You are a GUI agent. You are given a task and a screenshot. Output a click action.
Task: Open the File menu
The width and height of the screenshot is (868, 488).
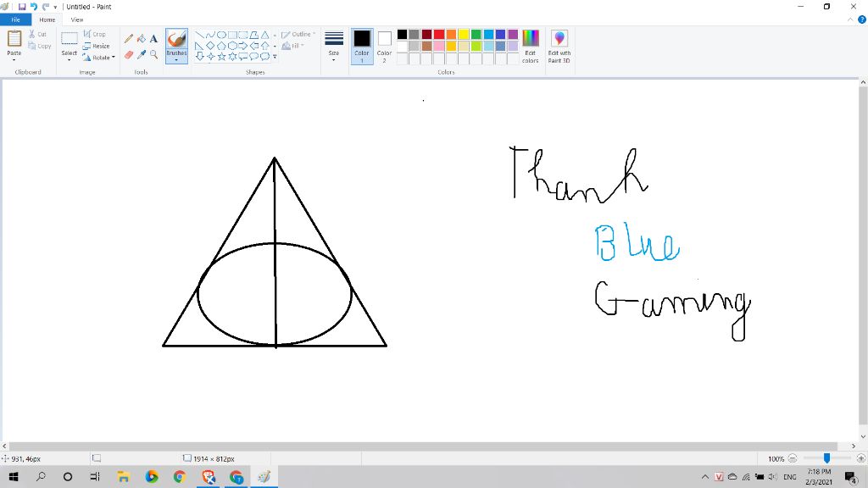[x=15, y=19]
